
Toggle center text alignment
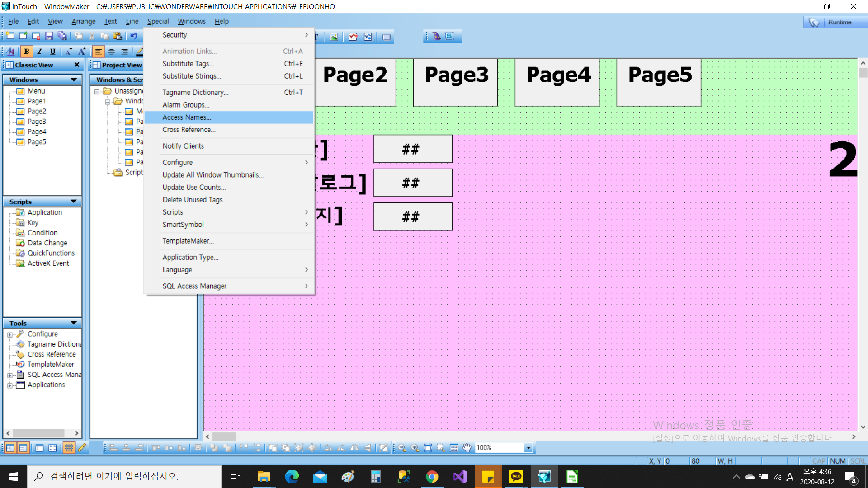111,52
